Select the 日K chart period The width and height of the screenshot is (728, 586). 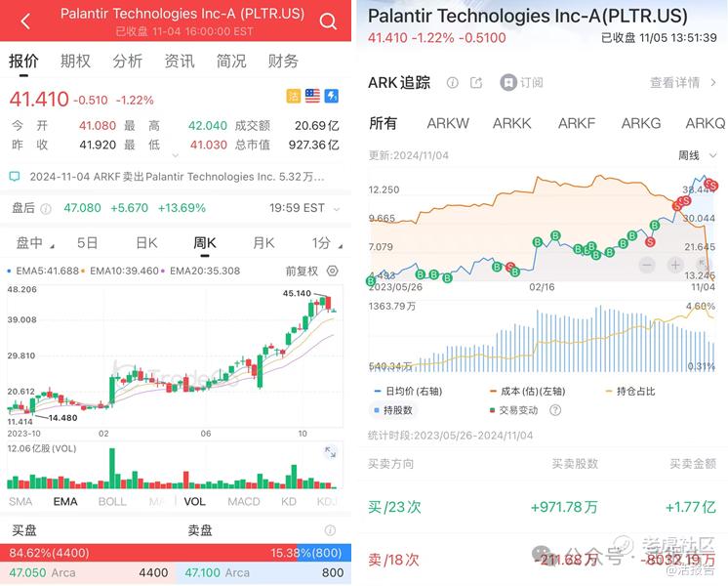146,243
